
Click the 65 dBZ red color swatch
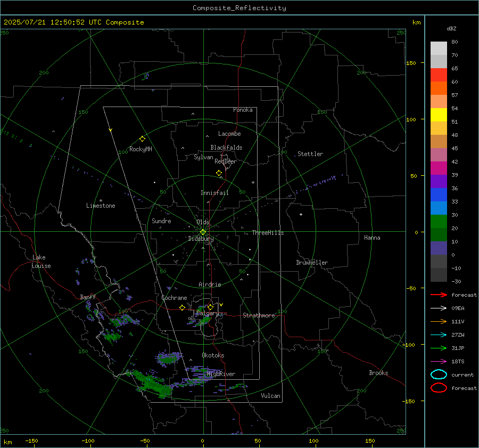point(439,75)
